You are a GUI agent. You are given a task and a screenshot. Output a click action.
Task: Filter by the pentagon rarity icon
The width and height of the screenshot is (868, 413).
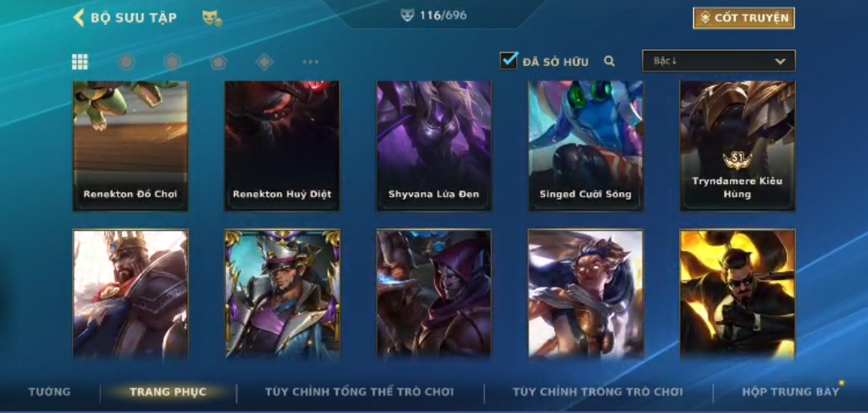pyautogui.click(x=218, y=62)
